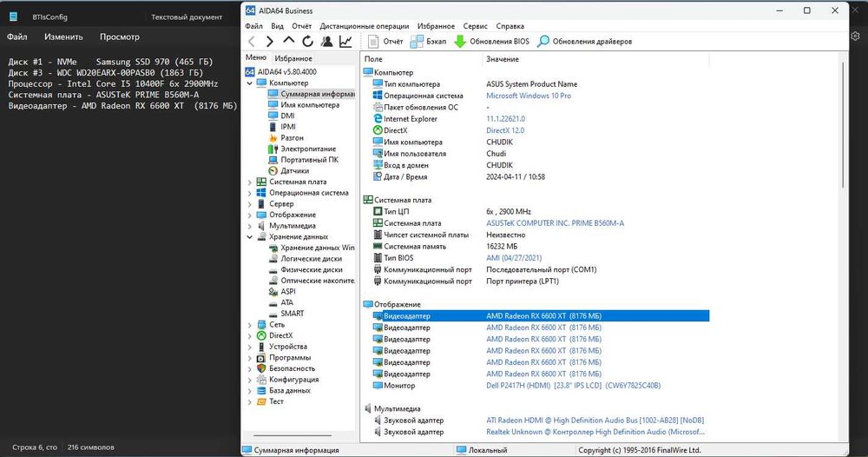
Task: Select ASPI in the storage tree
Action: coord(282,291)
